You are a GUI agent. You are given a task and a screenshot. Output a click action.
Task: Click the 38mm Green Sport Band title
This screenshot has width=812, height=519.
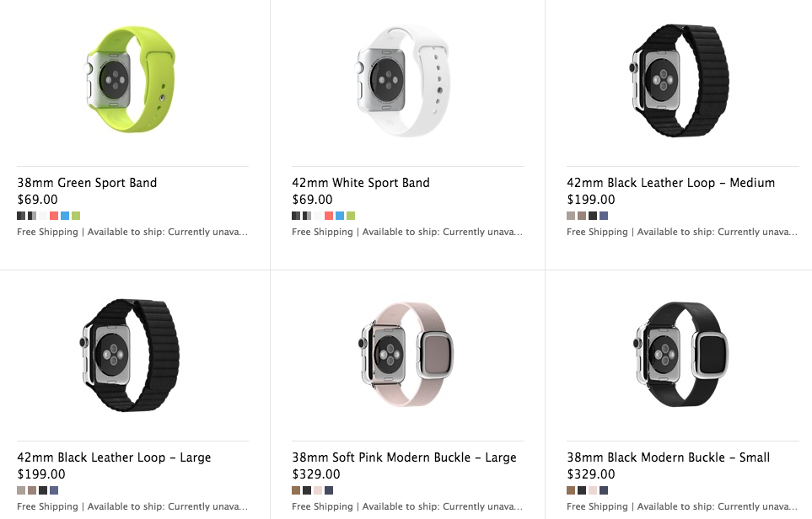(87, 183)
